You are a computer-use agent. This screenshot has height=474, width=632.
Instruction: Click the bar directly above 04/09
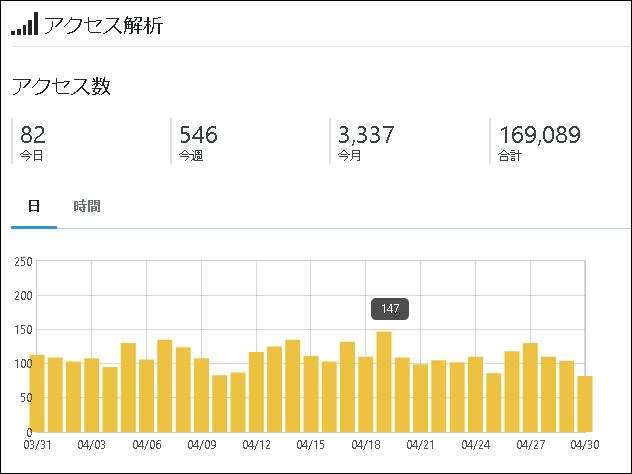202,395
